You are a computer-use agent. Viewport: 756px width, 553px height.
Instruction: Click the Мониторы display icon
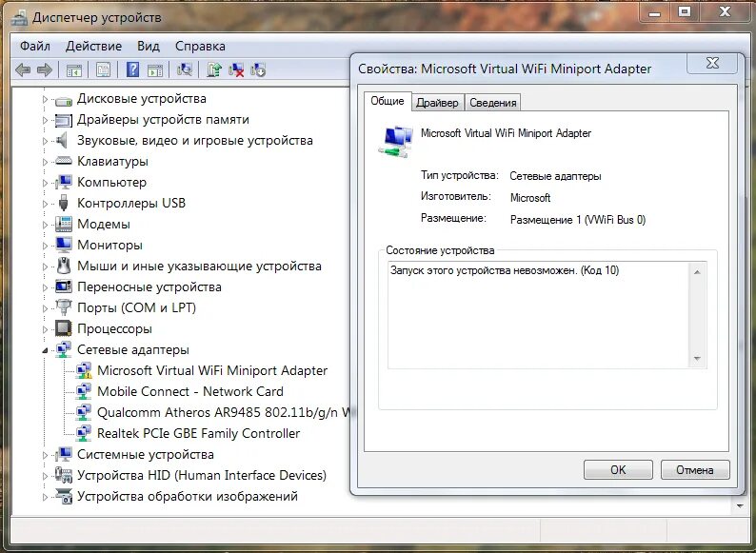click(x=64, y=245)
